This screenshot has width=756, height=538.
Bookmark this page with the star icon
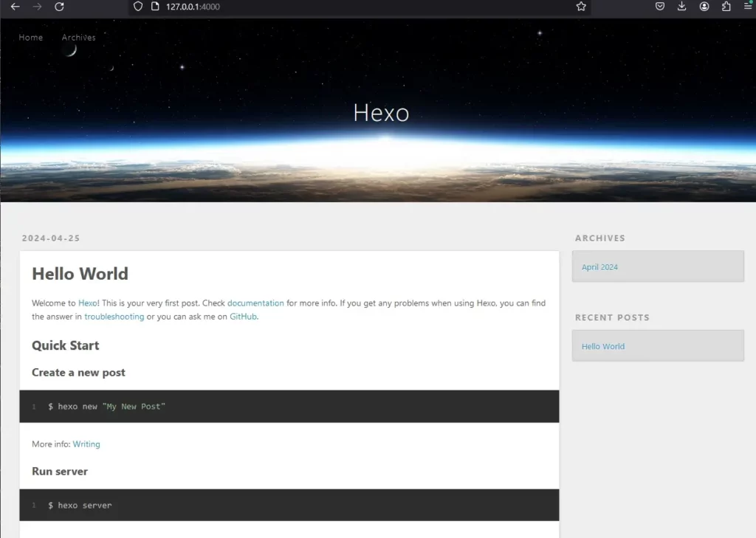[x=581, y=7]
